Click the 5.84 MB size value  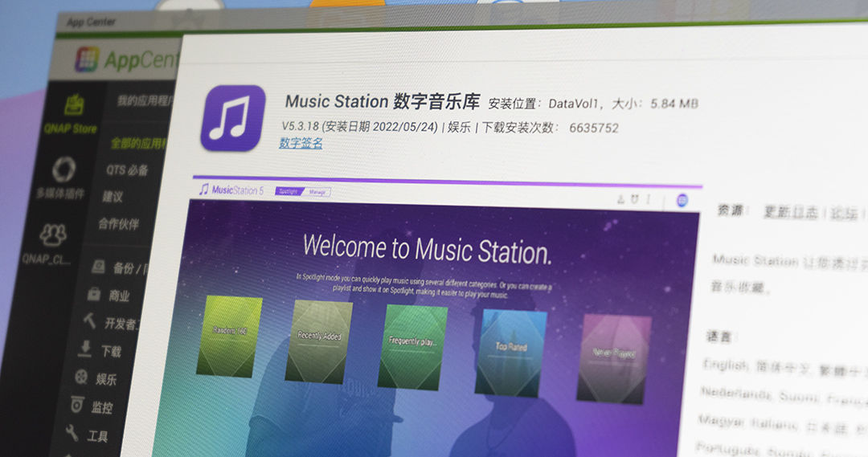[x=674, y=104]
